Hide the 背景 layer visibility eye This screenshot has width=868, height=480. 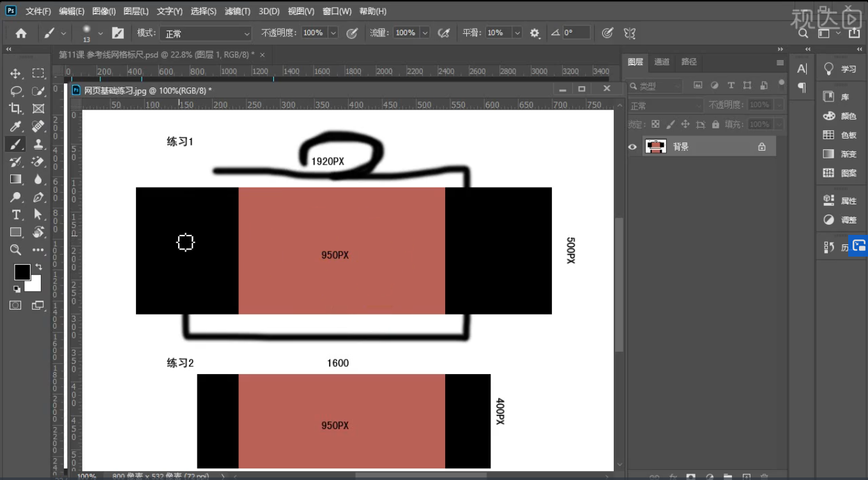pyautogui.click(x=632, y=147)
